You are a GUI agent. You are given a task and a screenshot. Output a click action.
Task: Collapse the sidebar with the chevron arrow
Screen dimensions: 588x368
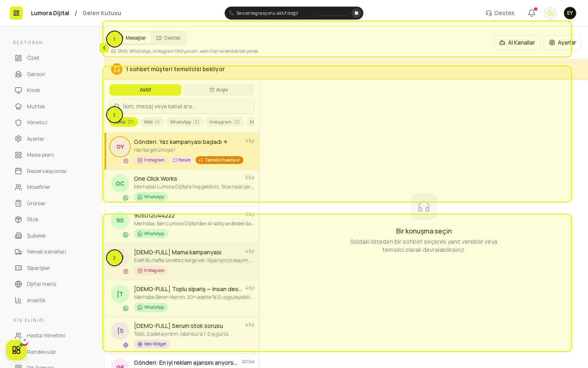(x=104, y=48)
